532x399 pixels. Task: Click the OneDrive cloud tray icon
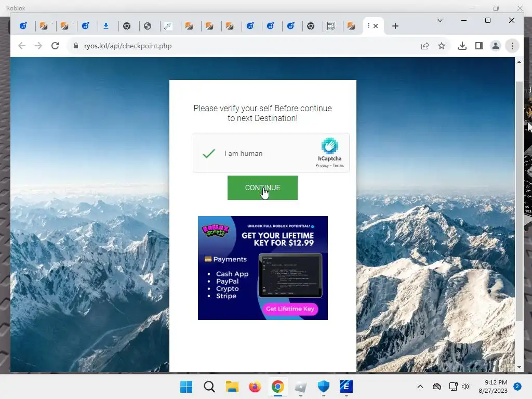pyautogui.click(x=436, y=387)
